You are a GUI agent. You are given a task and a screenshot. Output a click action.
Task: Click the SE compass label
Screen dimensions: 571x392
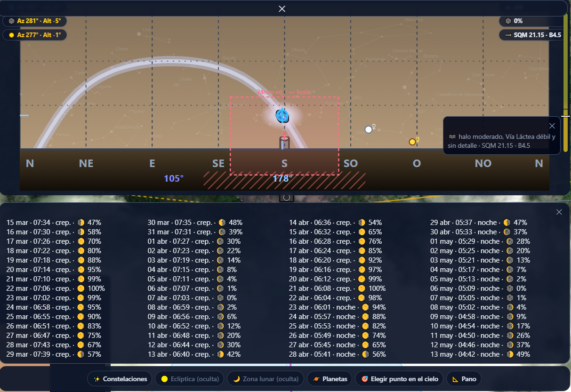[218, 163]
